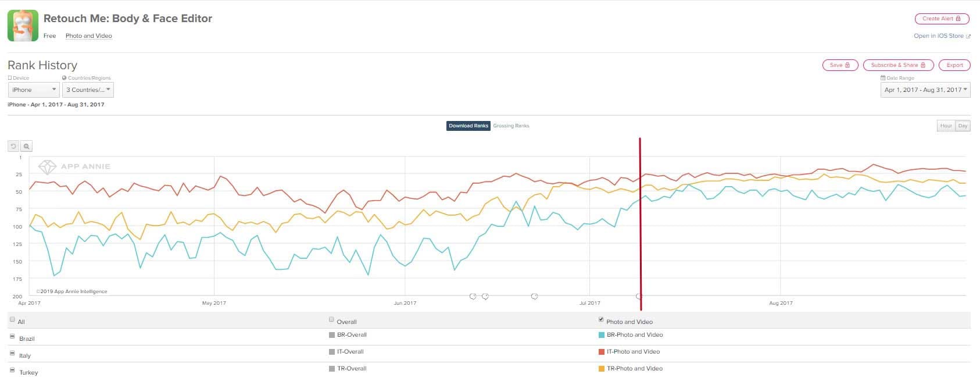Click the Export button
The width and height of the screenshot is (980, 392).
(x=954, y=65)
